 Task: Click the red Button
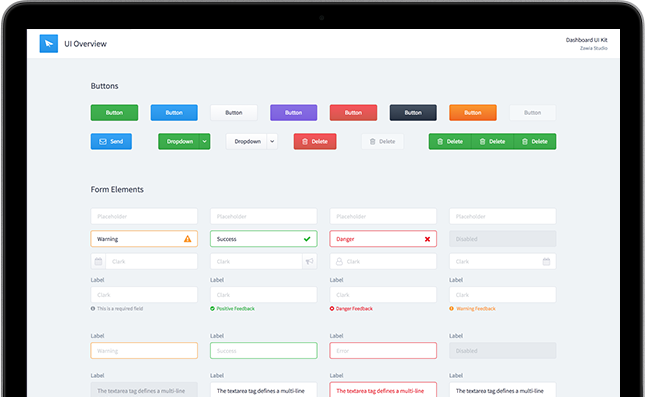coord(353,112)
